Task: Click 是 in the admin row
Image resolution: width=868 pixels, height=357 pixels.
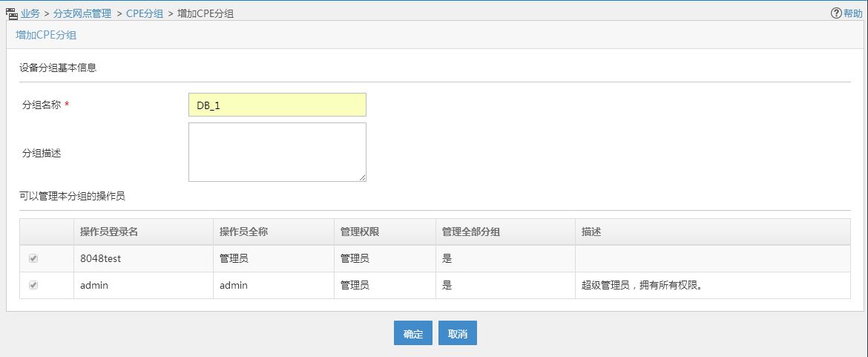Action: [447, 286]
